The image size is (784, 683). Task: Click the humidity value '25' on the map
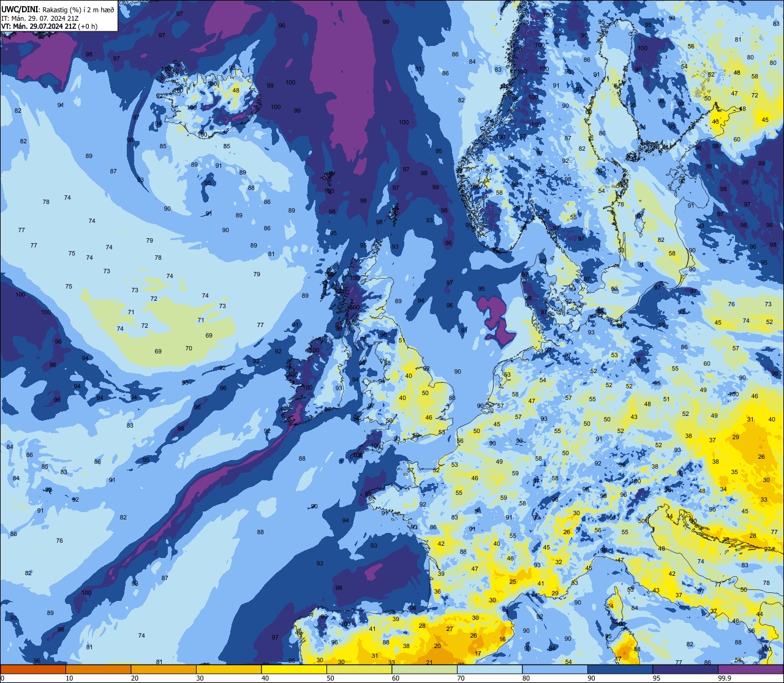513,582
